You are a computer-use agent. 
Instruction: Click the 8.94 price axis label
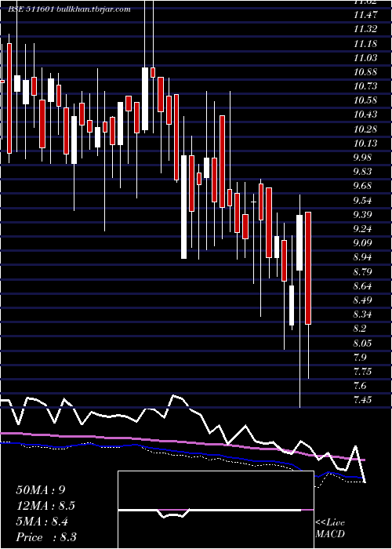click(363, 257)
